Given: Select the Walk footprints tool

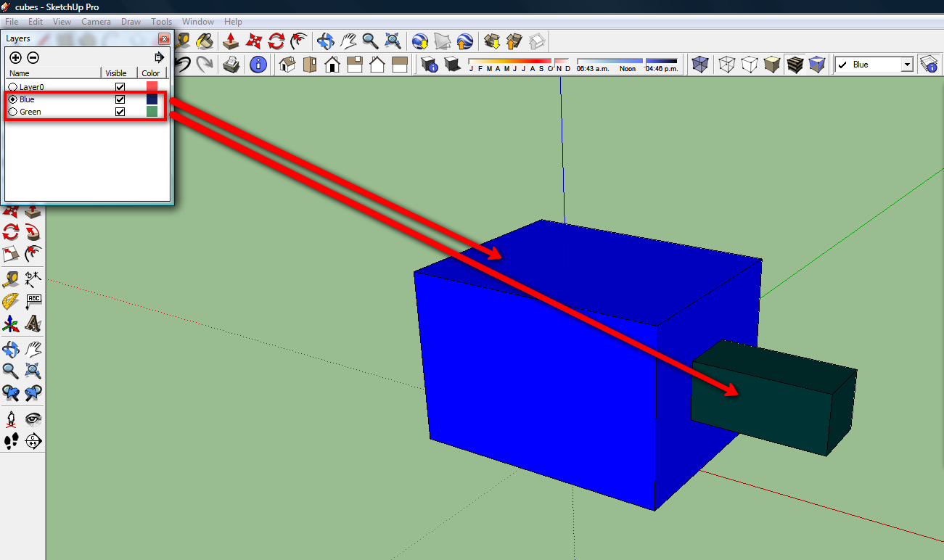Looking at the screenshot, I should (11, 440).
